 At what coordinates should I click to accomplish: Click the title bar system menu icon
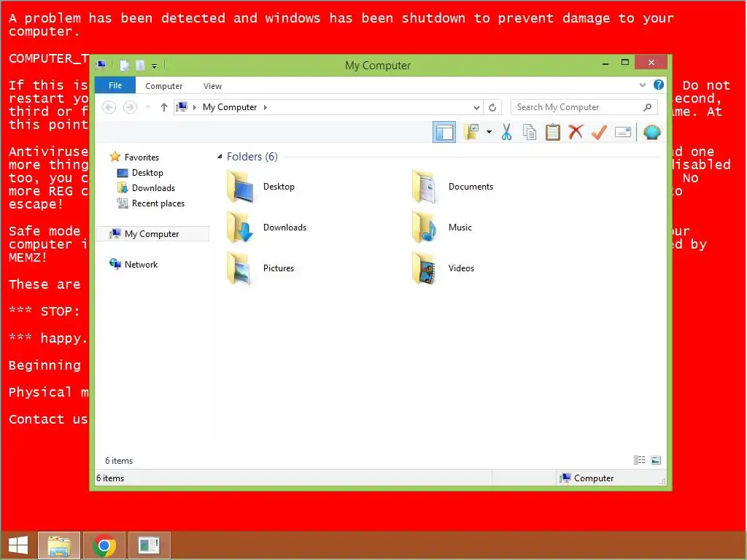pos(101,65)
